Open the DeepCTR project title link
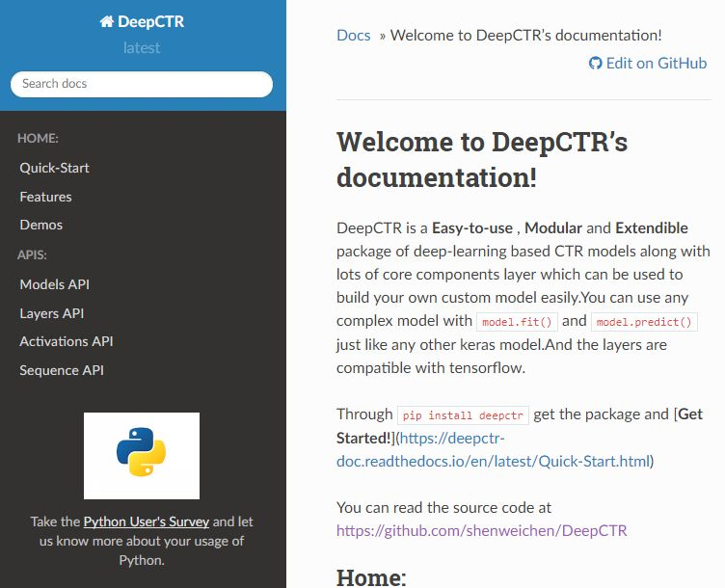725x588 pixels. pos(142,21)
